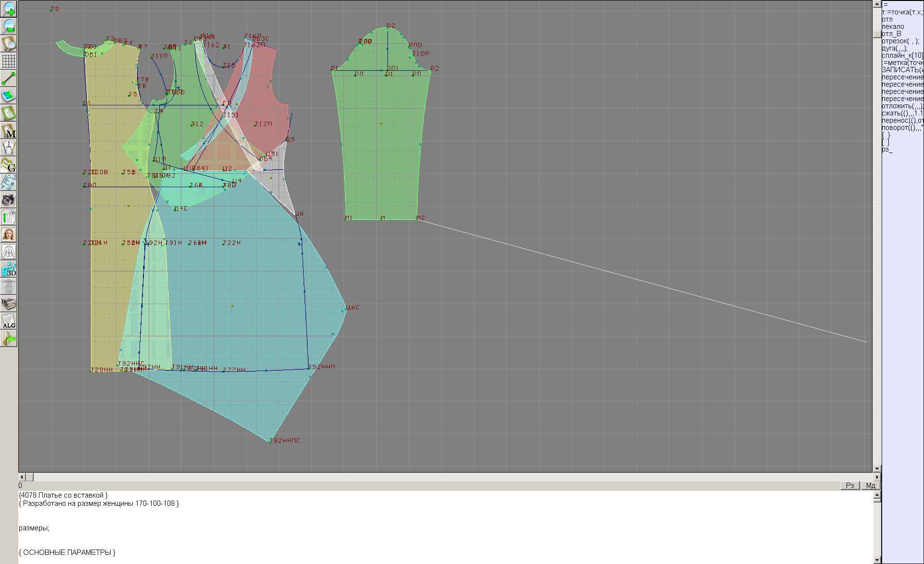Click the canvas vertical scrollbar down arrow
924x564 pixels.
pyautogui.click(x=877, y=468)
